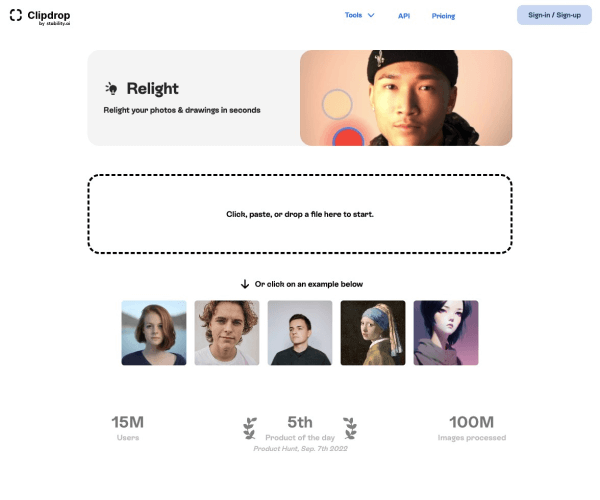
Task: Open the Pricing link
Action: [x=443, y=16]
